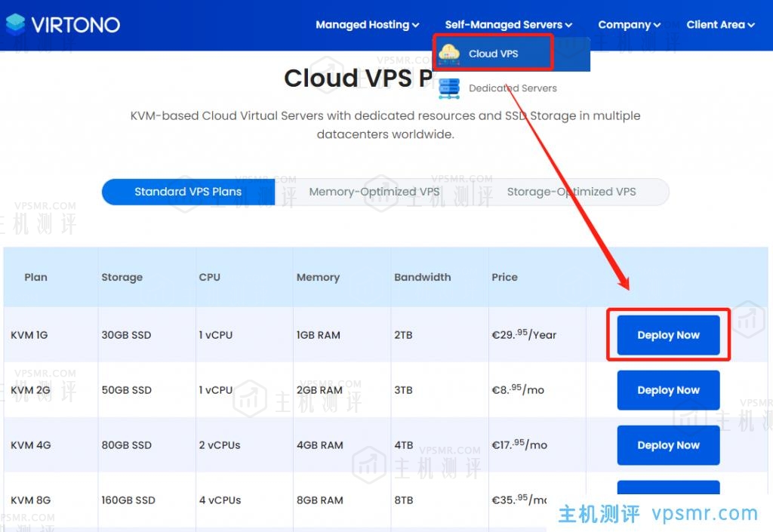
Task: Expand the Managed Hosting menu
Action: (x=368, y=25)
